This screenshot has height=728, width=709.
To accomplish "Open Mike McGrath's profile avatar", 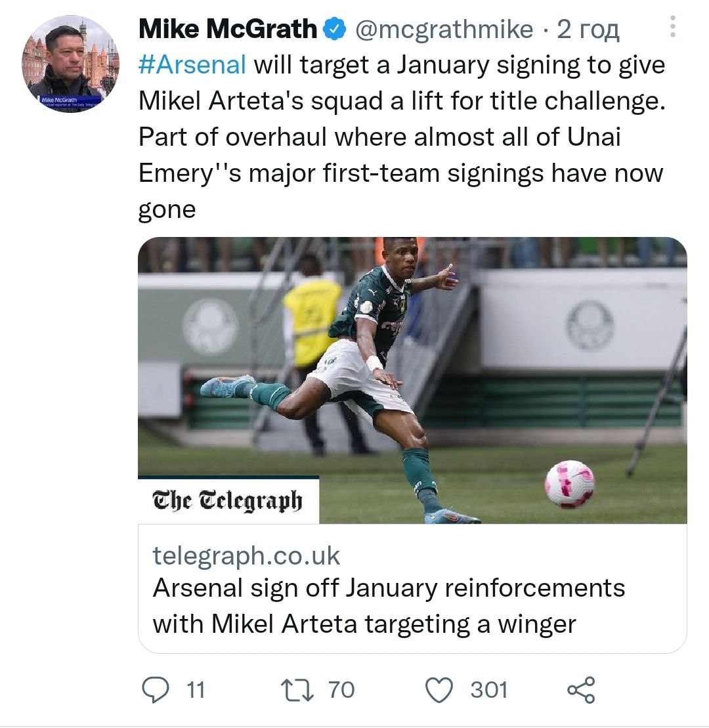I will click(70, 64).
